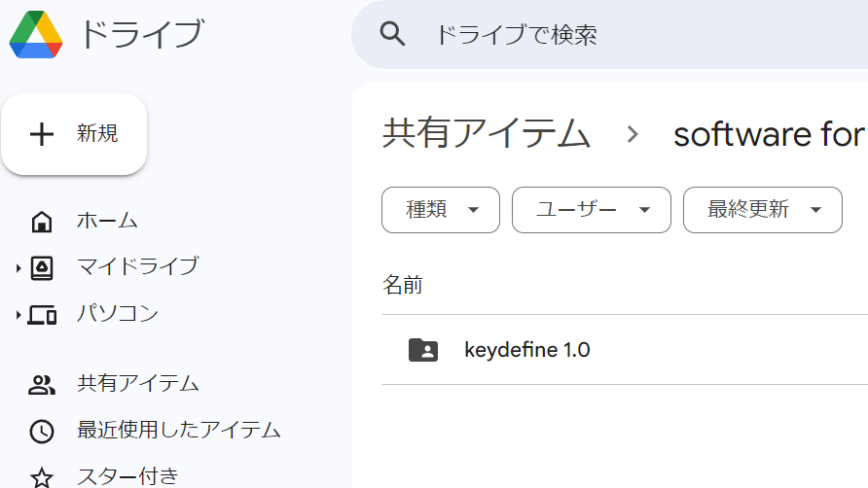
Task: Click the computer devices icon
Action: 42,315
